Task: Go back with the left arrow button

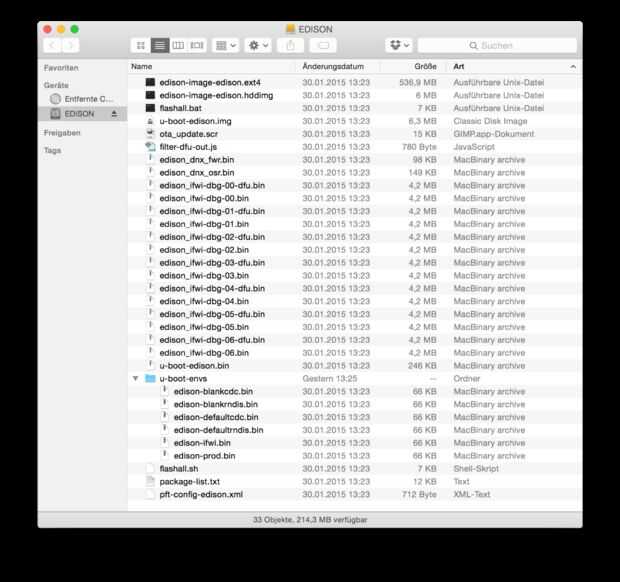Action: (x=52, y=45)
